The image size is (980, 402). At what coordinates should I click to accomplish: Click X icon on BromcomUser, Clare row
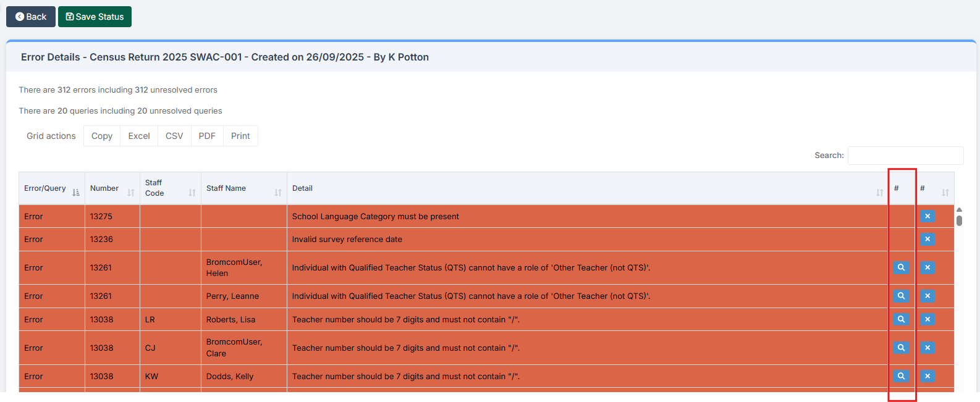[x=927, y=348]
